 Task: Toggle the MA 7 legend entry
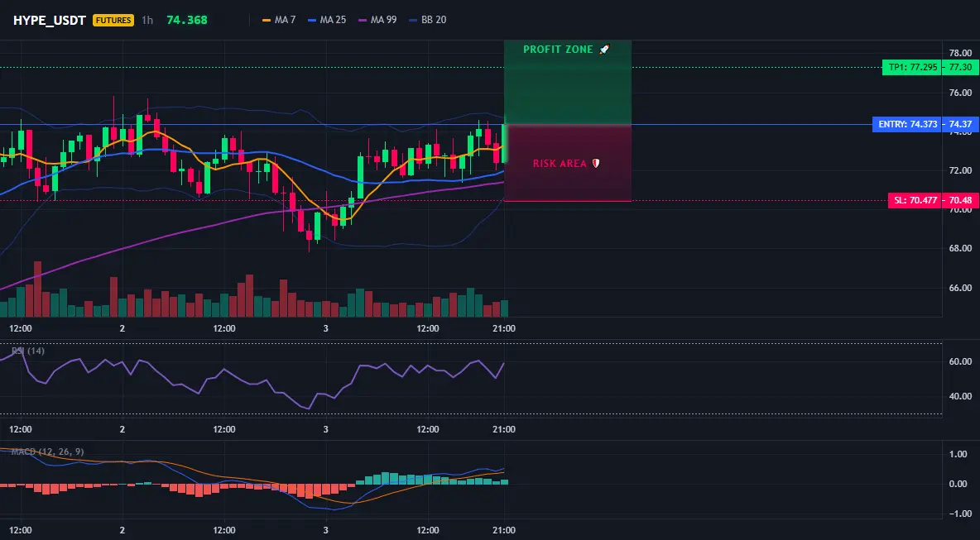(x=279, y=20)
